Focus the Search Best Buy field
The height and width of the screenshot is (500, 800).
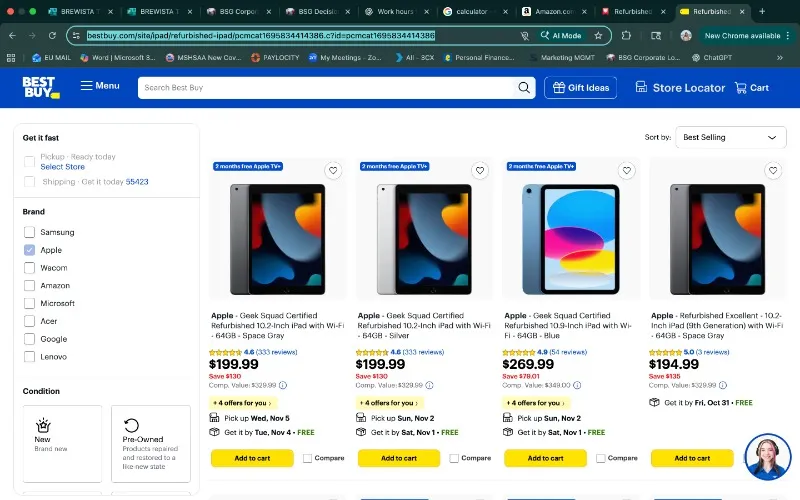[x=327, y=88]
